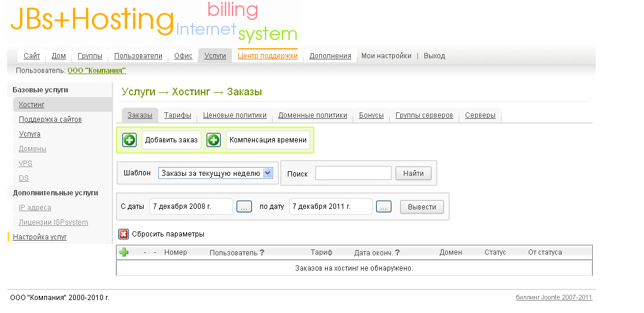Open the ООО "Компания" user link
This screenshot has height=313, width=644.
pyautogui.click(x=97, y=71)
